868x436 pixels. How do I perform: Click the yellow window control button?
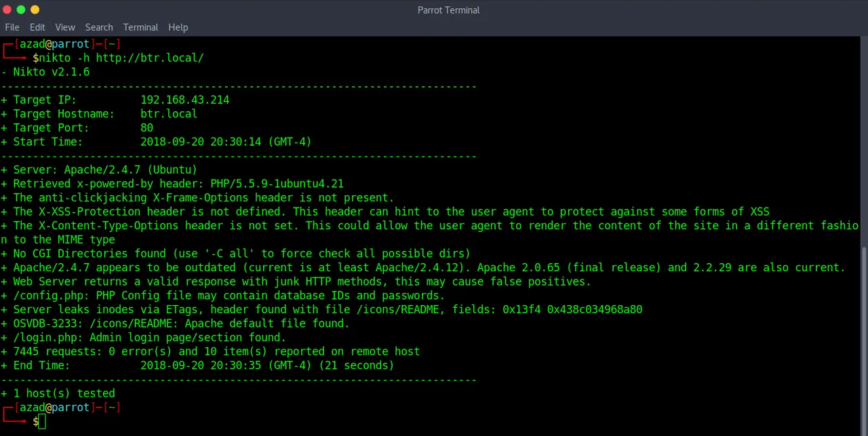(x=35, y=9)
